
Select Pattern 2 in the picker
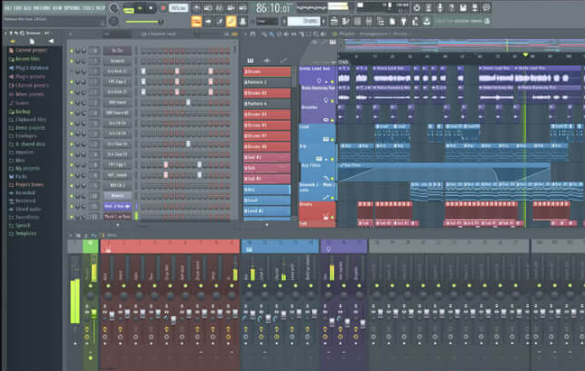(x=267, y=82)
